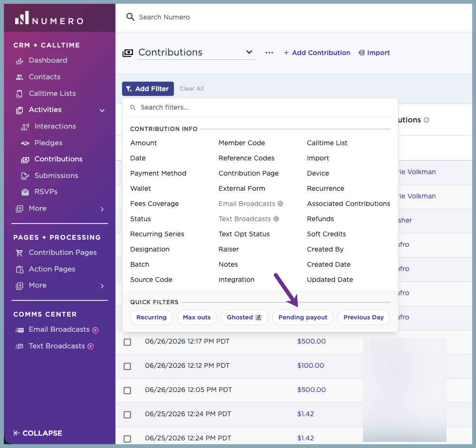Expand the More item under CRM + Calltime
Image resolution: width=476 pixels, height=448 pixels.
tap(102, 209)
